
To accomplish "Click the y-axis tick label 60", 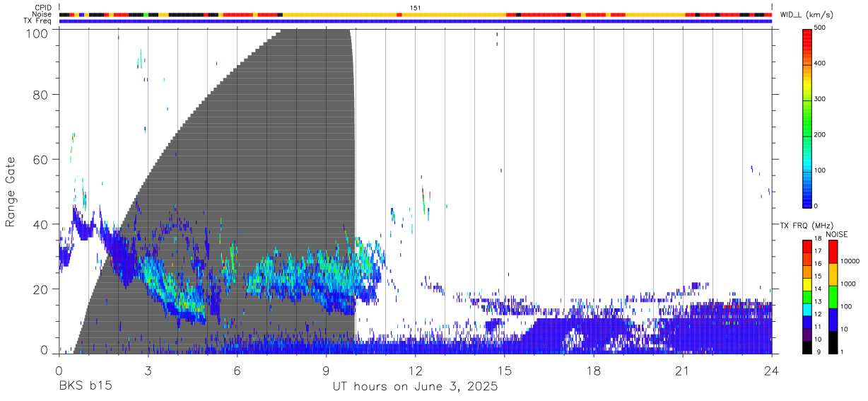I will coord(41,159).
